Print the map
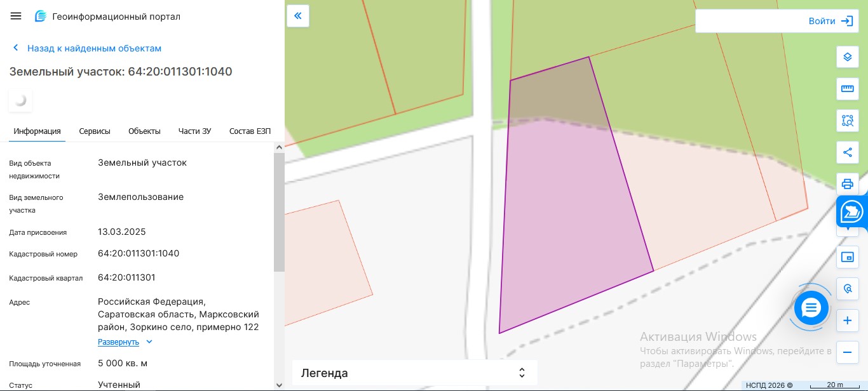 pyautogui.click(x=847, y=184)
